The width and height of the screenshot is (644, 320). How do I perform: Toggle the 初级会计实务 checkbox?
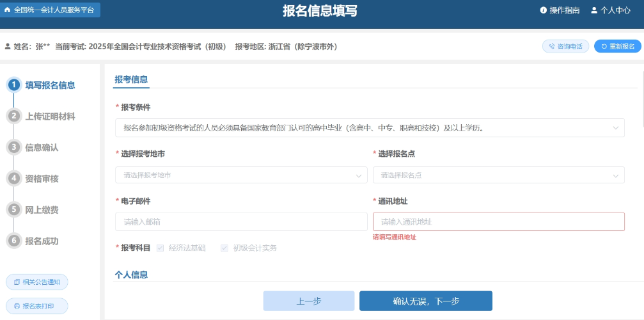(x=224, y=248)
